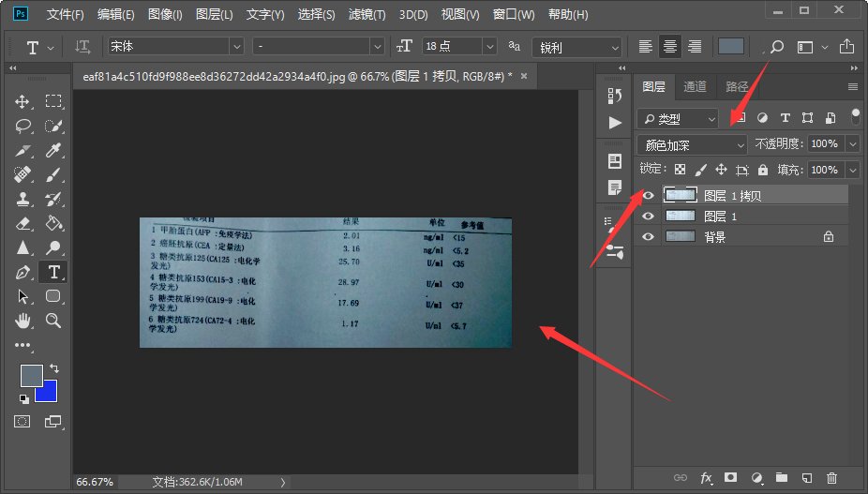Hide the 图层 1 拷贝 layer
The width and height of the screenshot is (868, 494).
click(x=648, y=196)
